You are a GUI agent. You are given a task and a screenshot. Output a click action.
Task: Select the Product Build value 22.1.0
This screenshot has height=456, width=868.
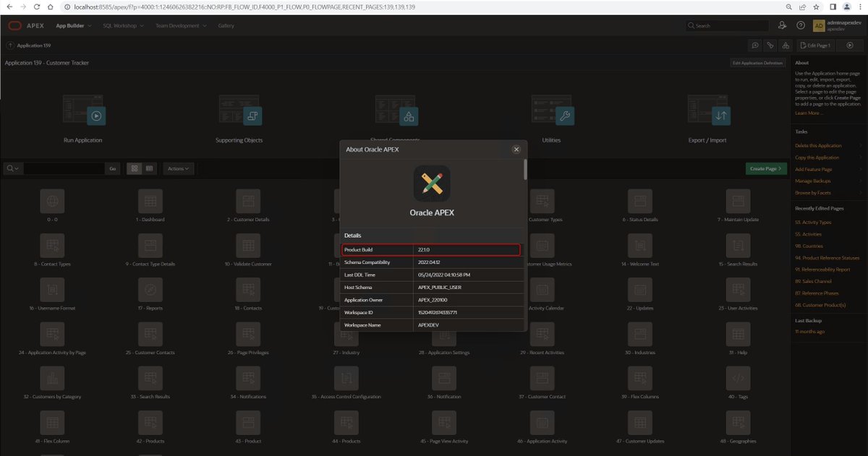click(424, 249)
